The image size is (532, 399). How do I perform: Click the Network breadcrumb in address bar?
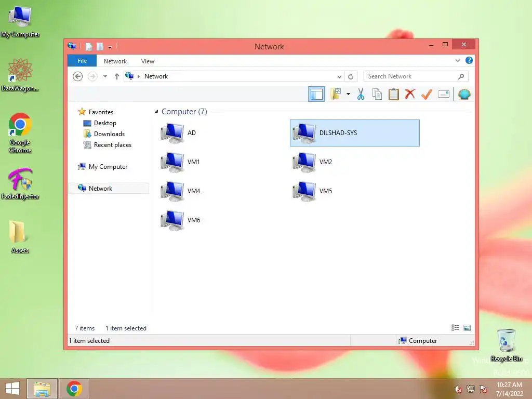coord(156,76)
